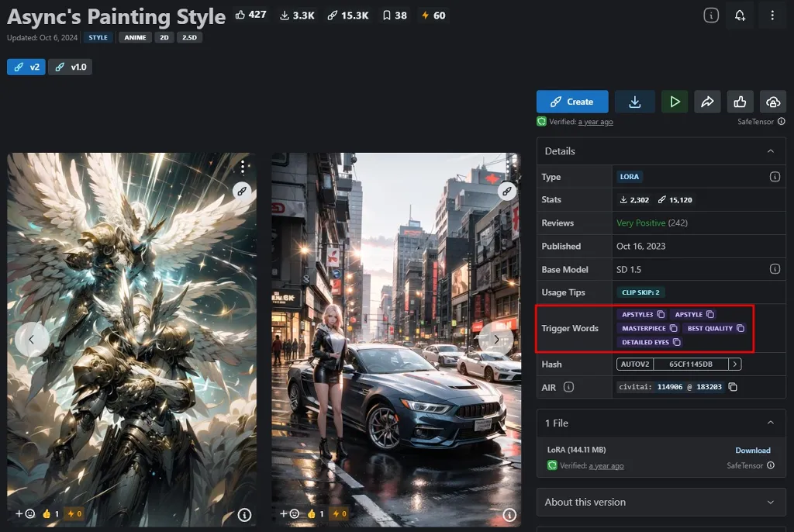This screenshot has width=794, height=532.
Task: Click SafeTensor info icon in file section
Action: point(771,465)
